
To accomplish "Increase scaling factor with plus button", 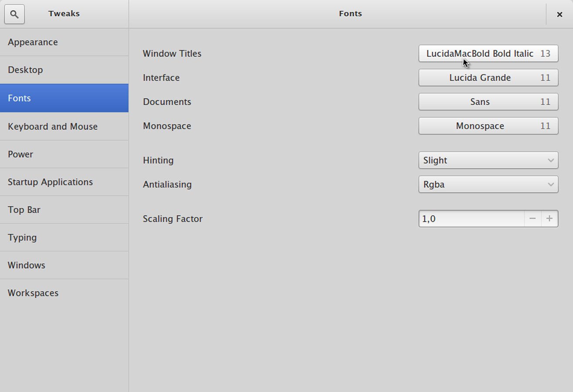I will coord(549,219).
